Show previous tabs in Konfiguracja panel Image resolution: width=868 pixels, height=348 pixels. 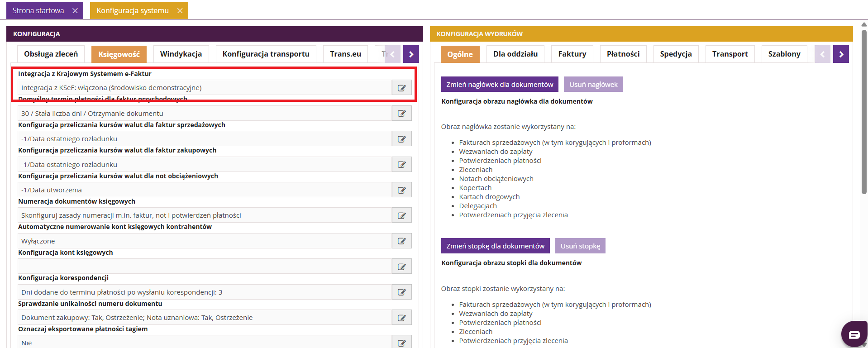tap(392, 54)
